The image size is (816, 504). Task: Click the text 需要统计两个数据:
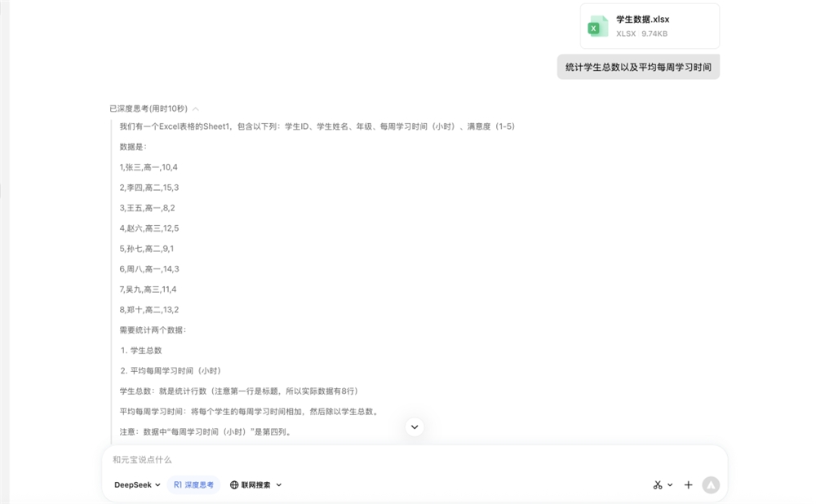click(x=153, y=329)
